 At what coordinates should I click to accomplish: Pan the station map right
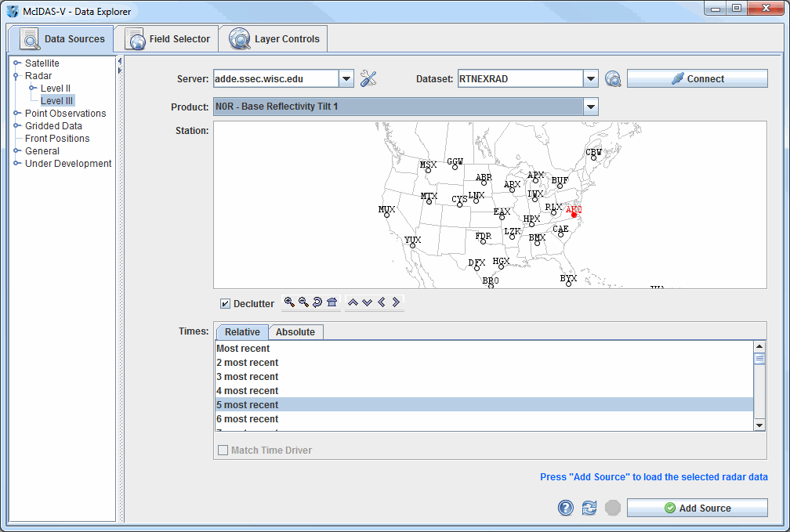tap(396, 302)
